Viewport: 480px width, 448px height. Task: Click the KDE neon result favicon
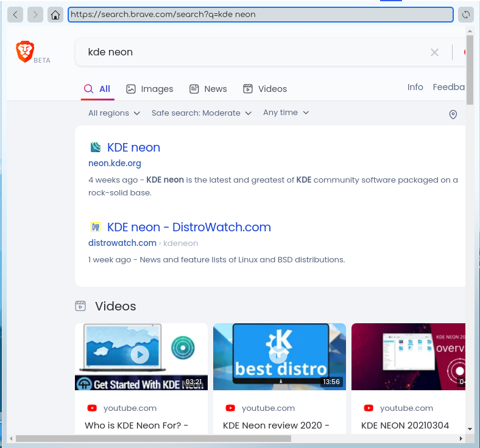96,147
